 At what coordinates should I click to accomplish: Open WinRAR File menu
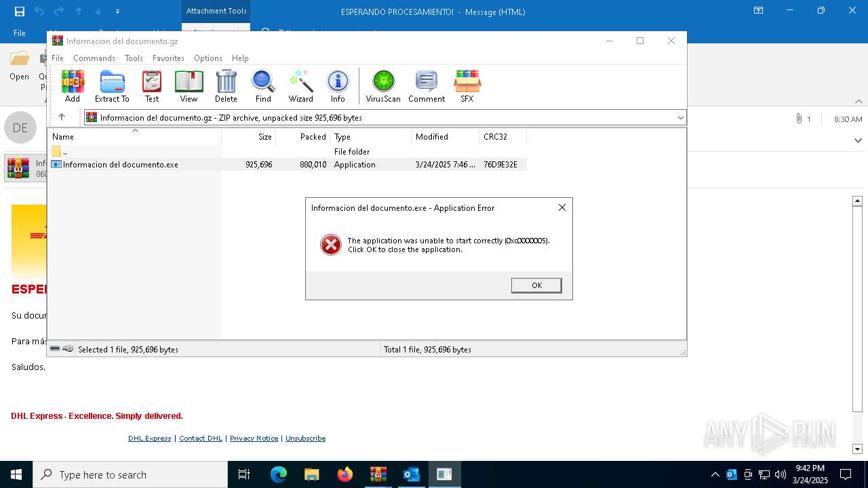[58, 58]
